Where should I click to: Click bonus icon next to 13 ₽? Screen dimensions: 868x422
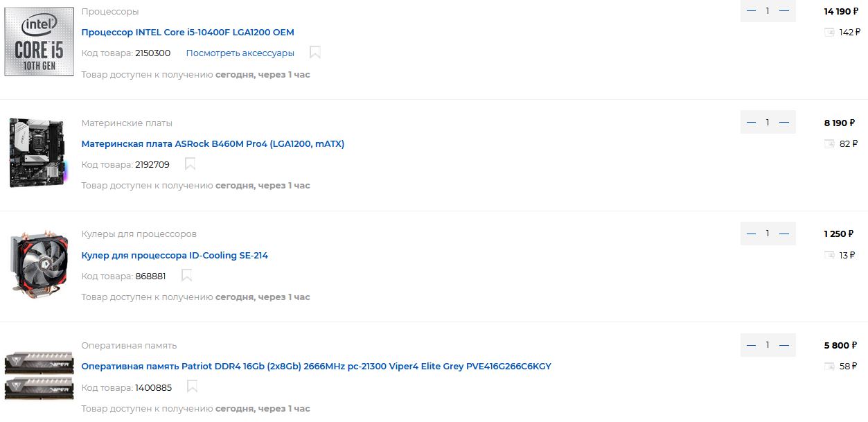pyautogui.click(x=829, y=255)
